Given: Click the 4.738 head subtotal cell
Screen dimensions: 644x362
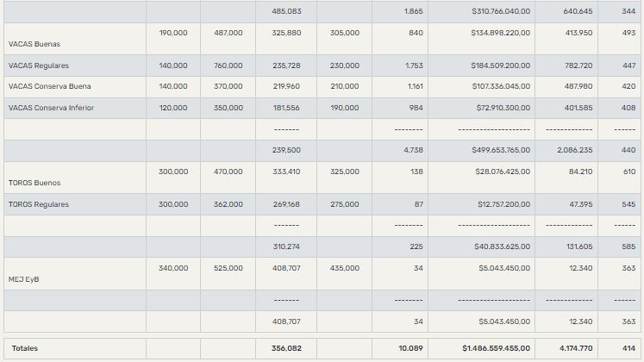Looking at the screenshot, I should click(x=412, y=150).
